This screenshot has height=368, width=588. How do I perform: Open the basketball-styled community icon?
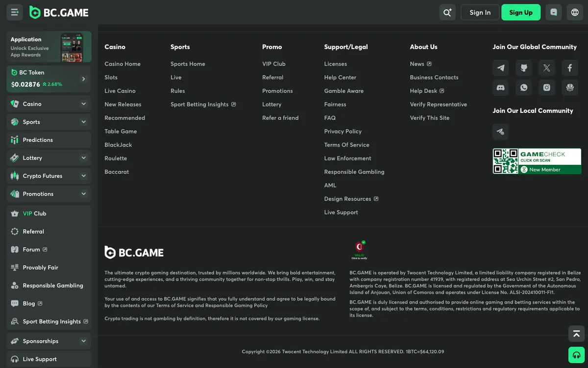[569, 87]
